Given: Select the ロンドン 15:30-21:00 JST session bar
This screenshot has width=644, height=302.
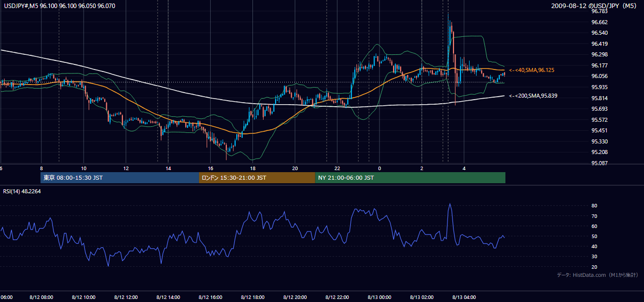Looking at the screenshot, I should tap(257, 178).
